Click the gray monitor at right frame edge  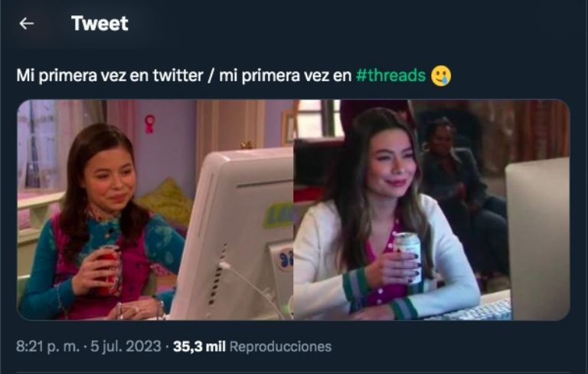point(538,239)
